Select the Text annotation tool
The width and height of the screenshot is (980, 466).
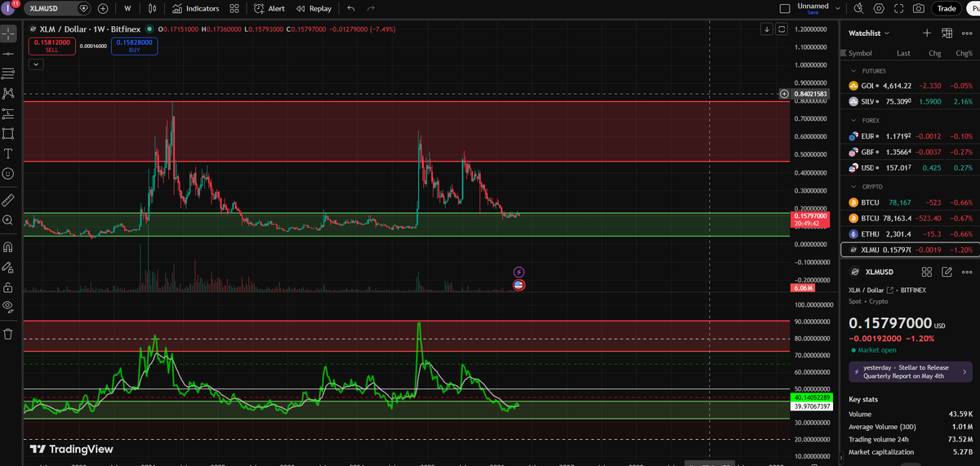[8, 153]
